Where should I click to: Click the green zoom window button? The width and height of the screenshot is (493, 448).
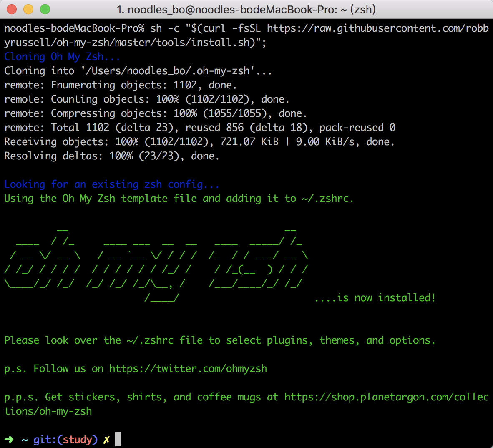coord(45,10)
